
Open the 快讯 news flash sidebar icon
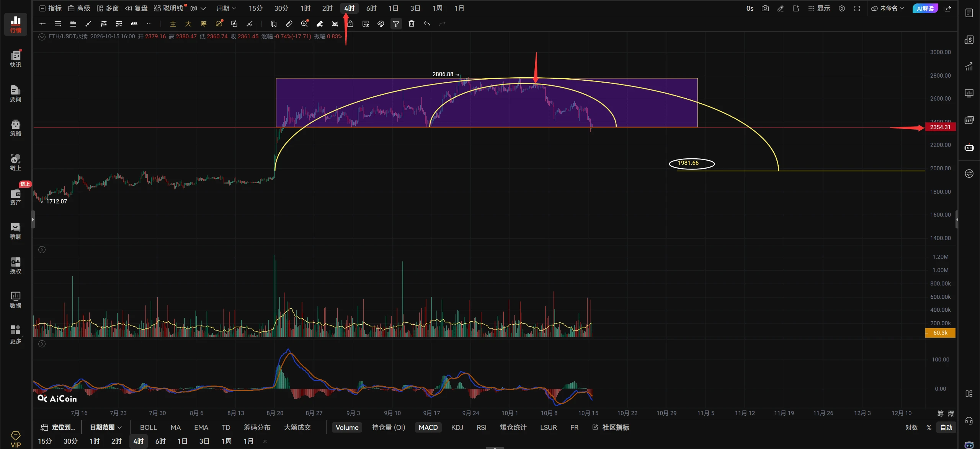[x=16, y=59]
